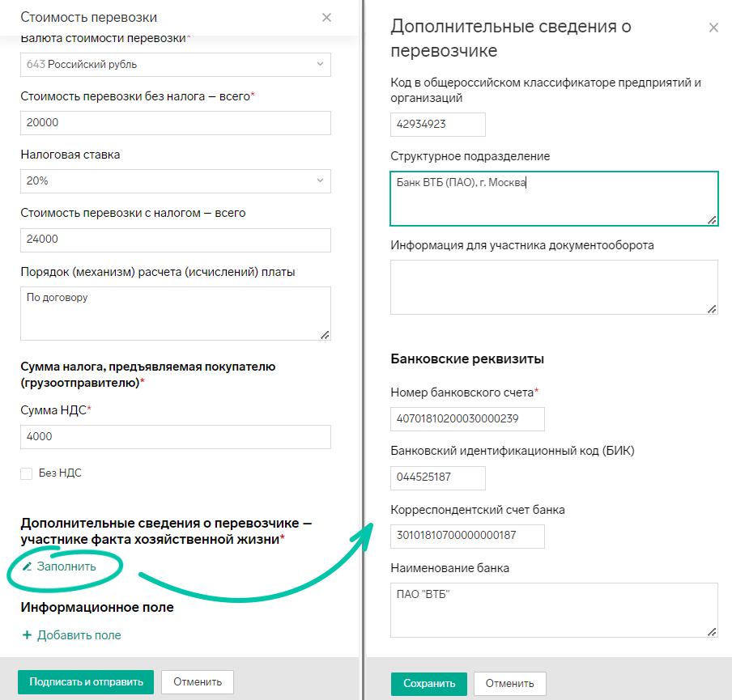
Task: Click the pencil icon next to Заполнить
Action: (x=28, y=566)
